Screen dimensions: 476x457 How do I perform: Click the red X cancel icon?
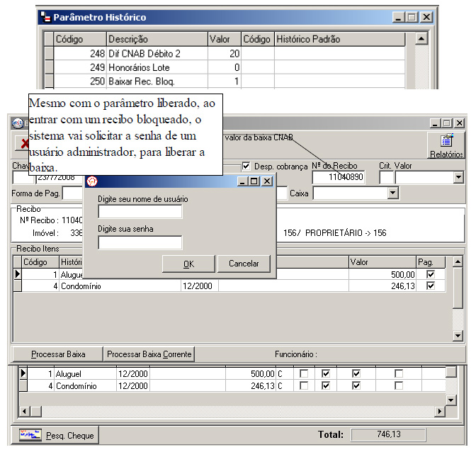[23, 144]
